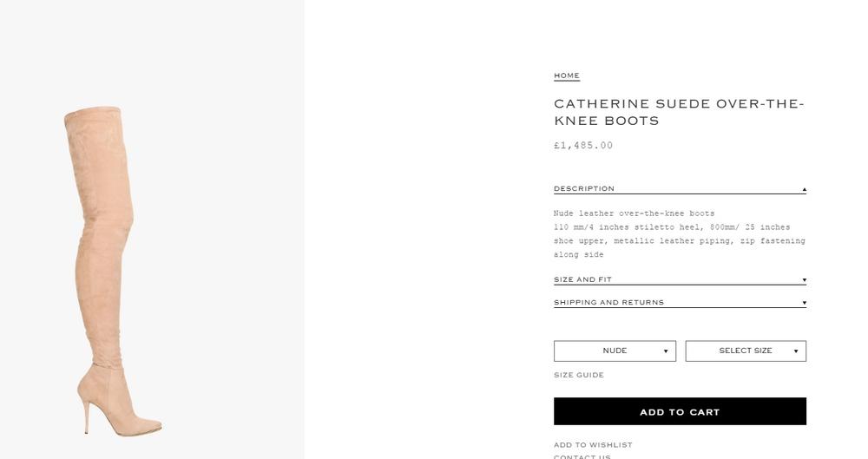Screen dimensions: 868x459
Task: Open the Size Guide link
Action: pos(579,375)
